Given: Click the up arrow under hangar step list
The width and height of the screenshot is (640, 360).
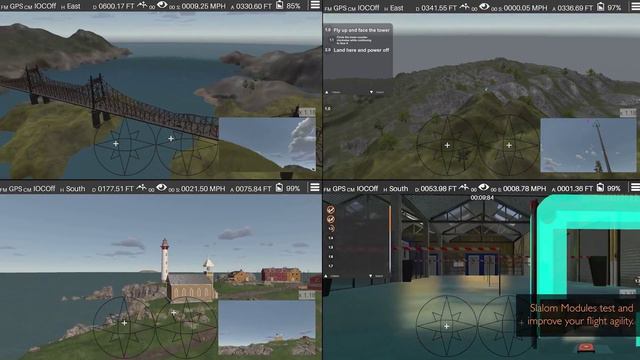Looking at the screenshot, I should 326,276.
